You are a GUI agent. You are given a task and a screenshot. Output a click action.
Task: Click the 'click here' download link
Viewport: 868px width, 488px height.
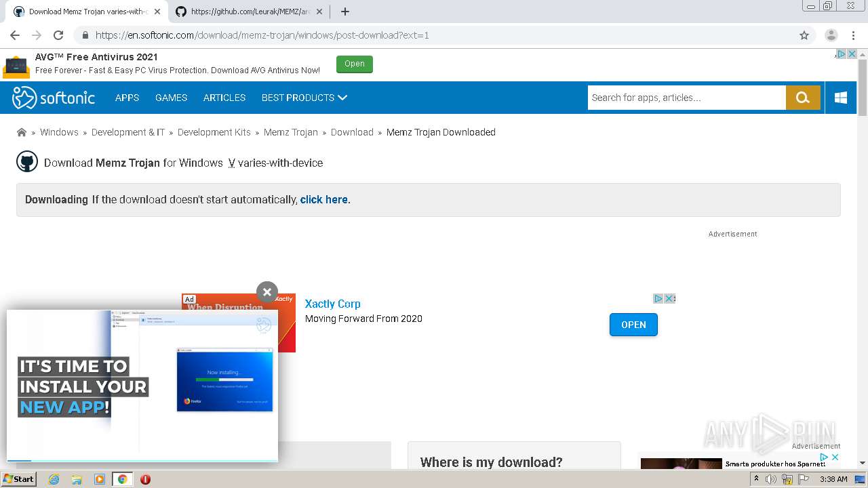(x=324, y=199)
